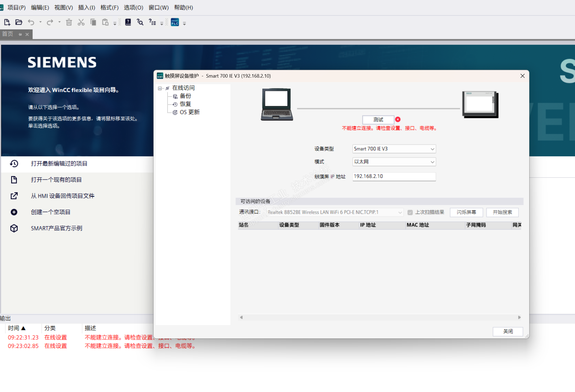Image resolution: width=575 pixels, height=392 pixels.
Task: Click the Open folder toolbar icon
Action: [19, 22]
